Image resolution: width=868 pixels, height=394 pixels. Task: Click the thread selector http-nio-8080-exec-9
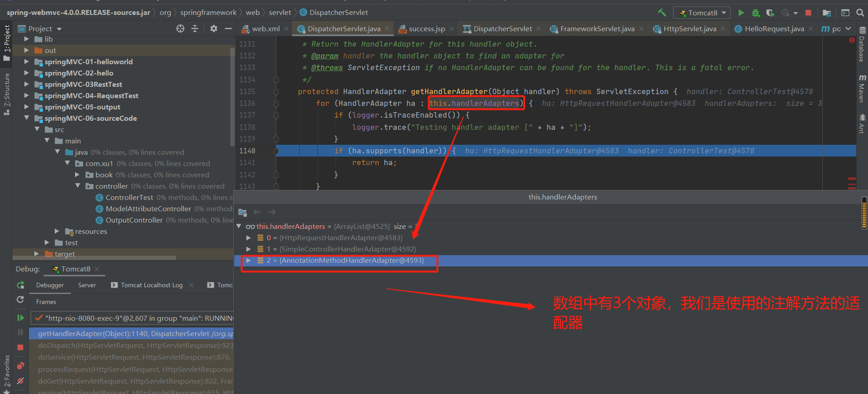tap(132, 318)
